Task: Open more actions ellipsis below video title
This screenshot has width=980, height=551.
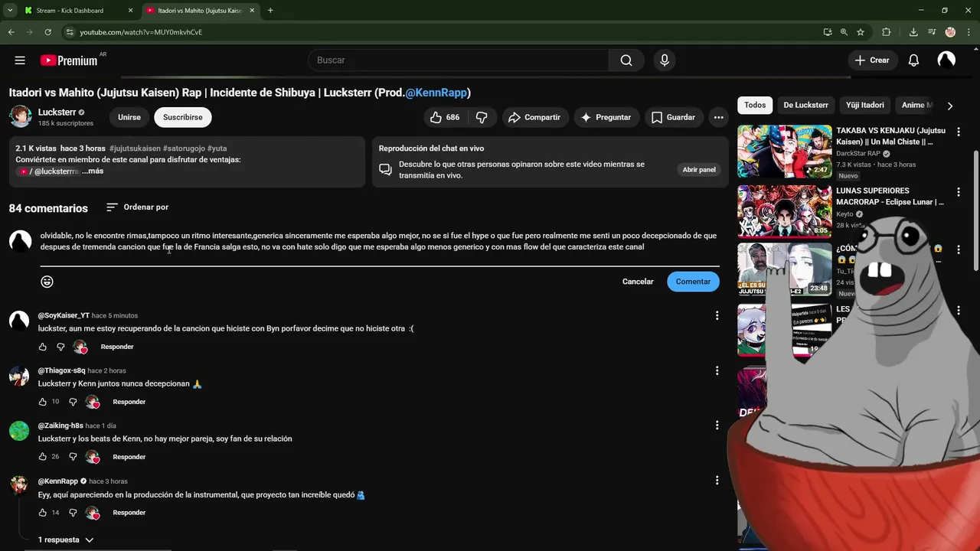Action: [718, 117]
